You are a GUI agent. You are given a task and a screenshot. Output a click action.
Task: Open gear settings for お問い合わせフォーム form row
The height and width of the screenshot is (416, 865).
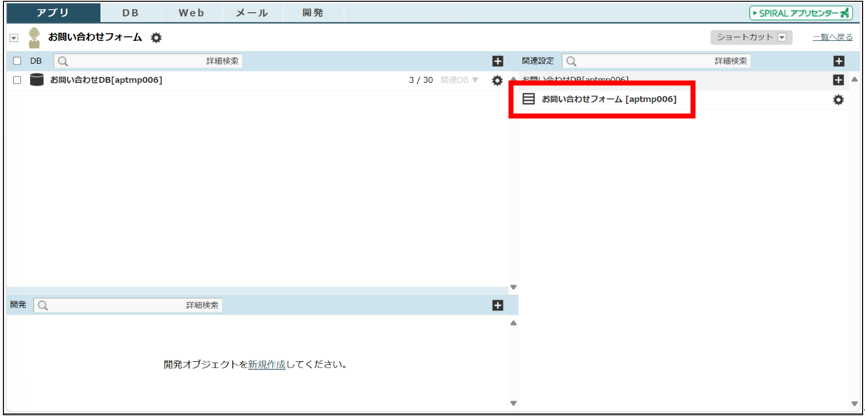point(839,100)
